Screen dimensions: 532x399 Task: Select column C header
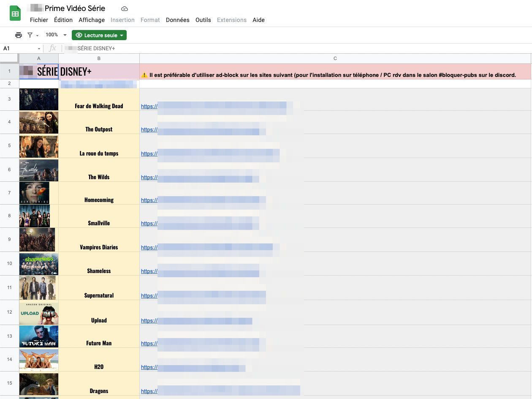335,58
